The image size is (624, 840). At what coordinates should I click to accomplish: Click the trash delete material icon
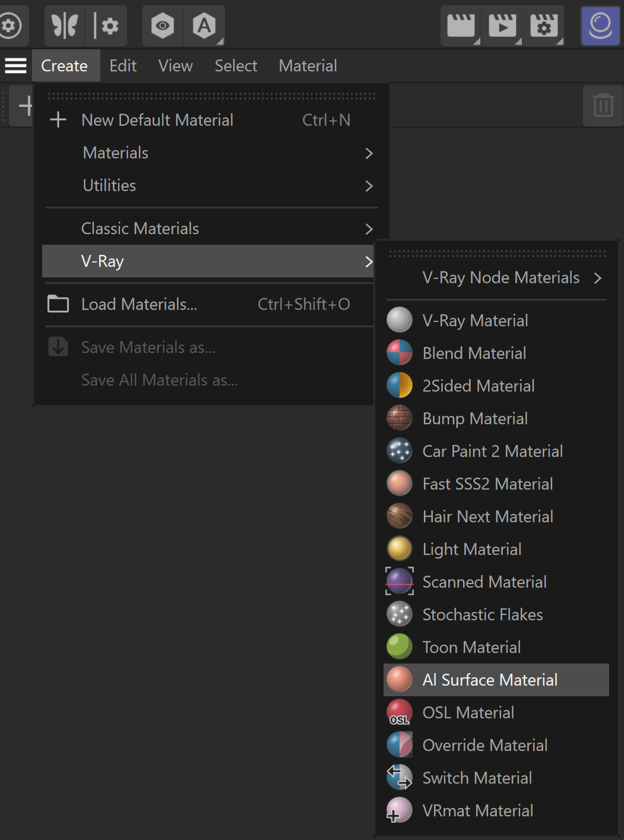tap(603, 106)
